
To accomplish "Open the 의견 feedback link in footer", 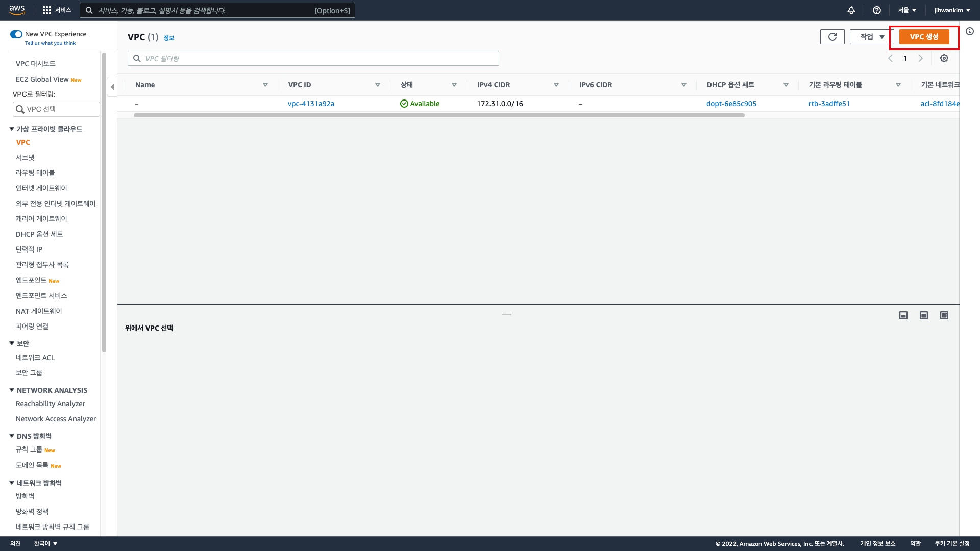I will (x=16, y=544).
